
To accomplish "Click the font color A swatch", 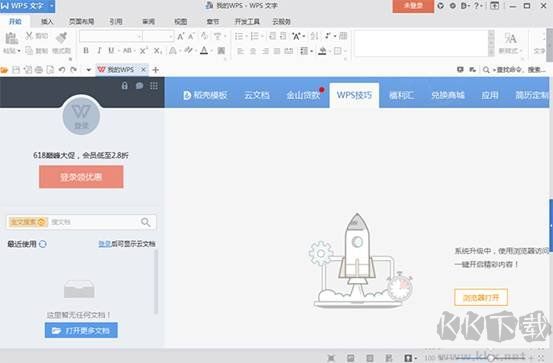I will 204,51.
